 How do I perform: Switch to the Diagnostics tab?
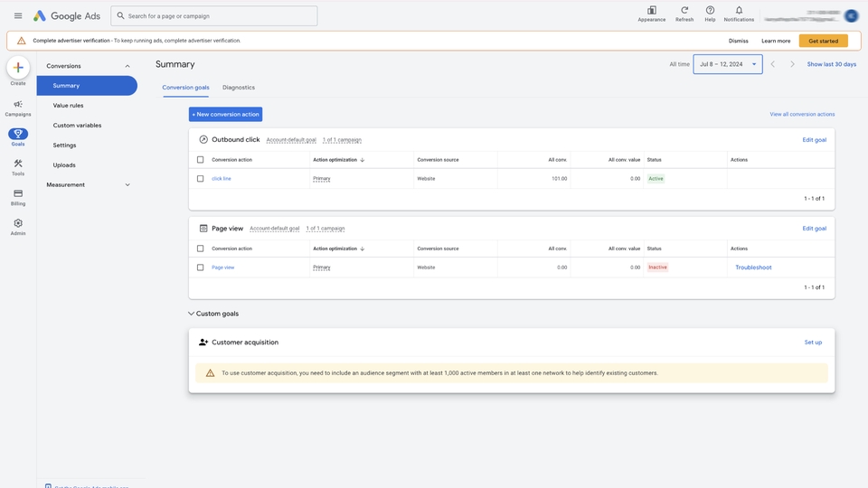(239, 88)
